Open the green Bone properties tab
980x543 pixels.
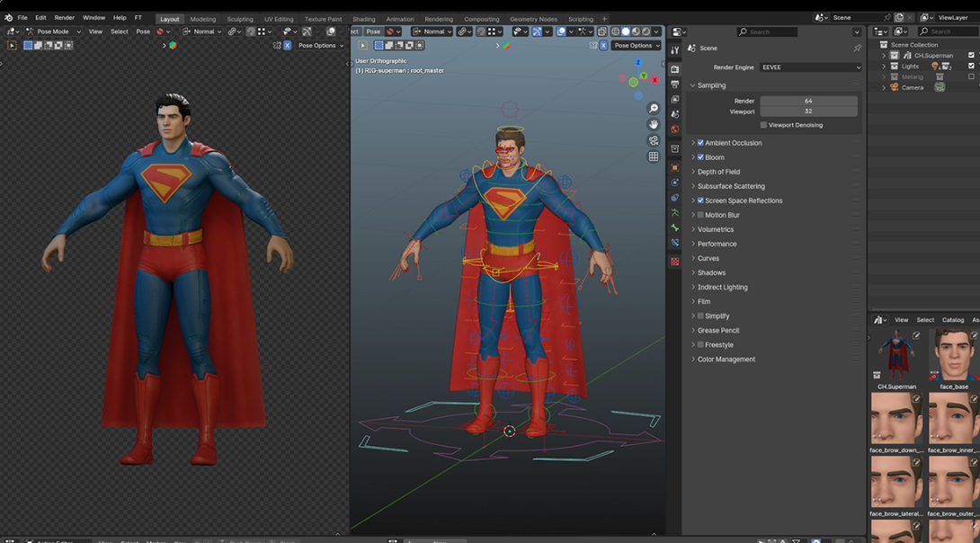point(675,227)
